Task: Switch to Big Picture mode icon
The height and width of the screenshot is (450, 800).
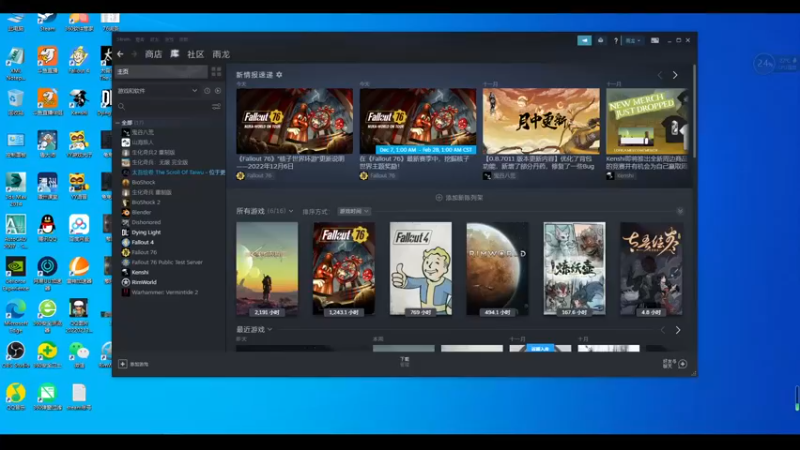Action: click(655, 40)
